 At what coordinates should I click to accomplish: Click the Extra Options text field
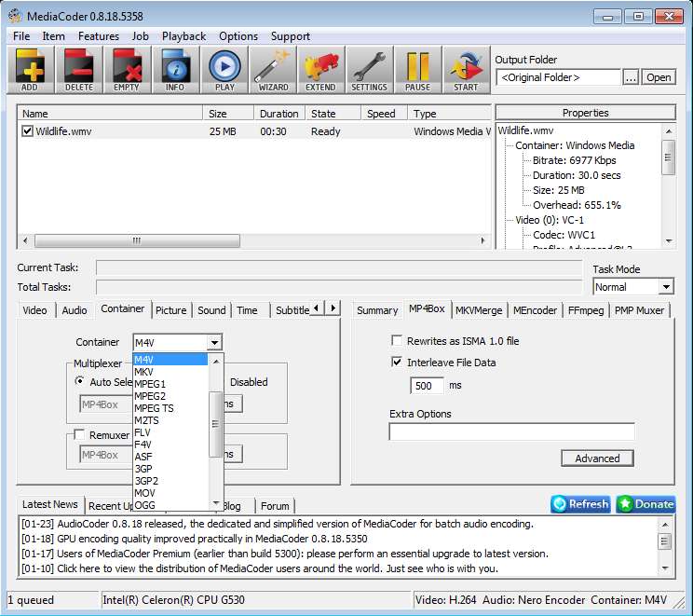tap(511, 431)
